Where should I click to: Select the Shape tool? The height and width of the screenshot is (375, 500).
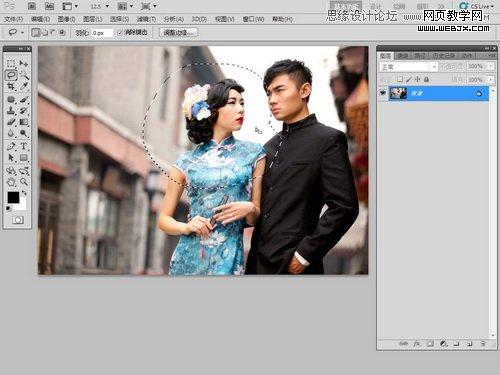click(x=24, y=158)
